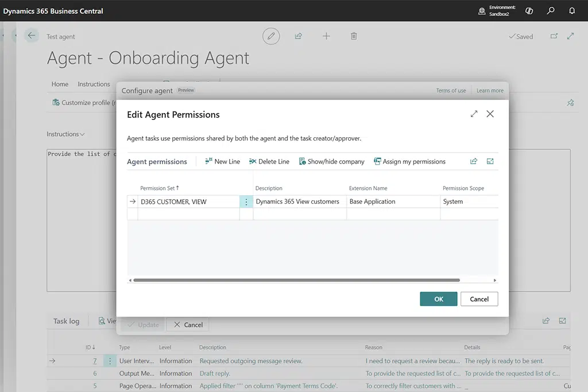Viewport: 588px width, 392px height.
Task: Open row menu for D365 CUSTOMER, VIEW
Action: [246, 201]
